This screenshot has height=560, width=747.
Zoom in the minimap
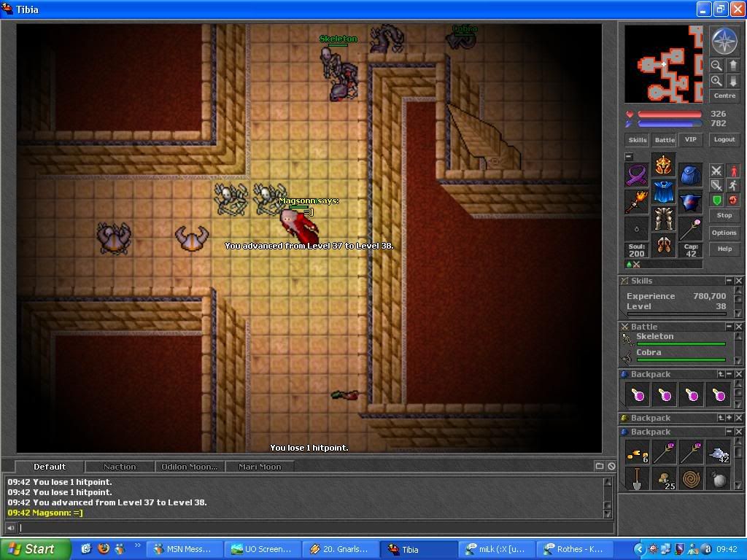[716, 80]
